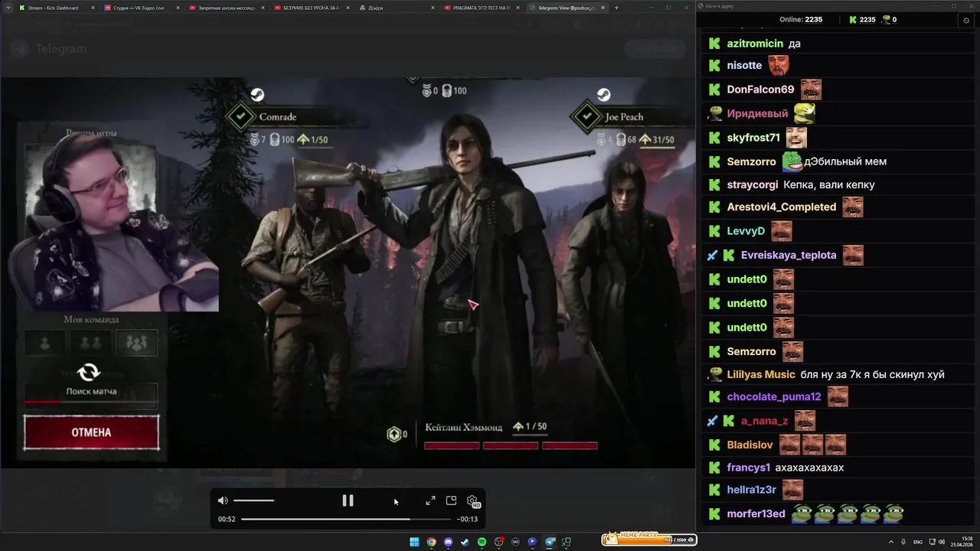Switch to the Telegram: View @podsos browser tab
Image resolution: width=980 pixels, height=551 pixels.
(x=567, y=8)
